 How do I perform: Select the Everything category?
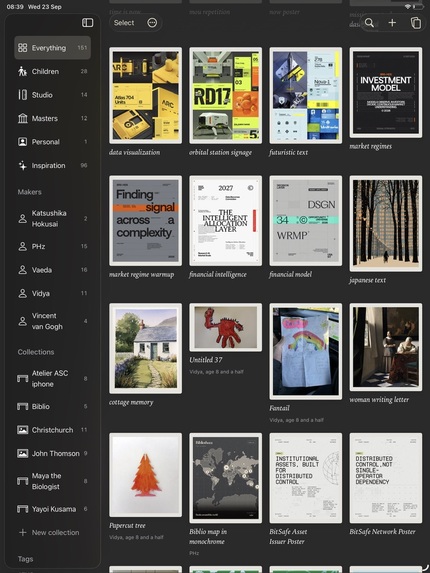pos(53,48)
